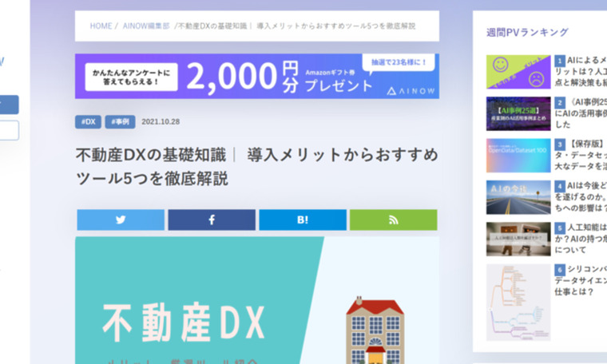Open the AINOW編集部 breadcrumb link
This screenshot has height=364, width=607.
(146, 26)
